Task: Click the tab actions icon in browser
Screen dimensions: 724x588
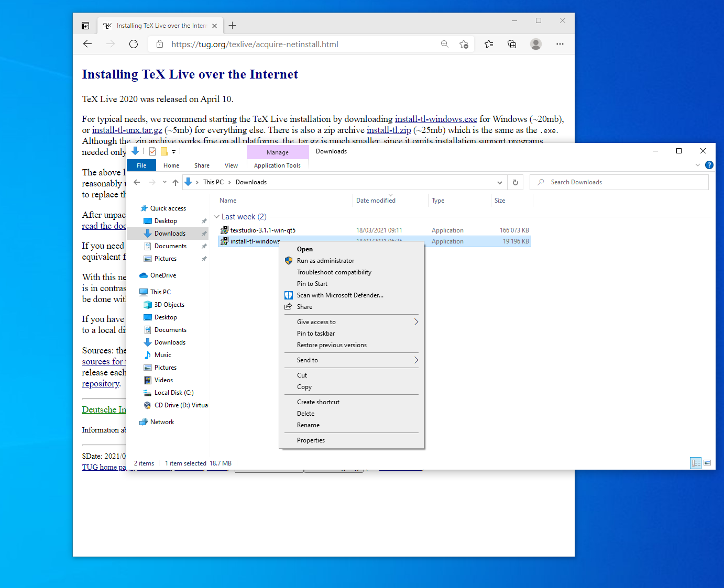Action: (85, 26)
